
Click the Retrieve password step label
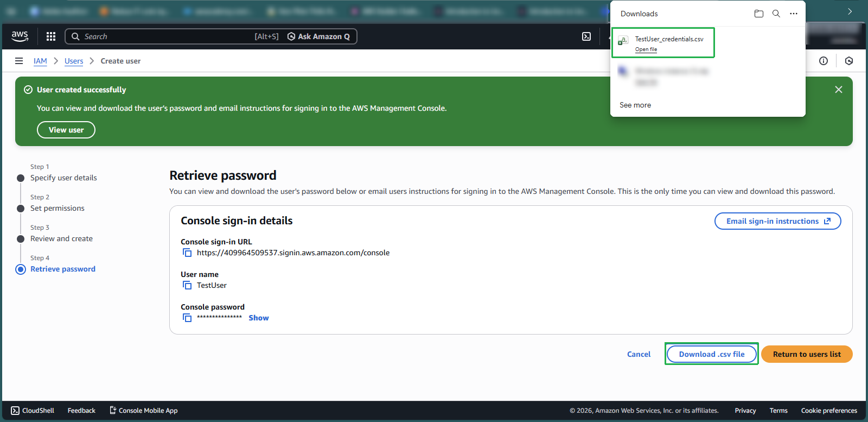click(63, 269)
